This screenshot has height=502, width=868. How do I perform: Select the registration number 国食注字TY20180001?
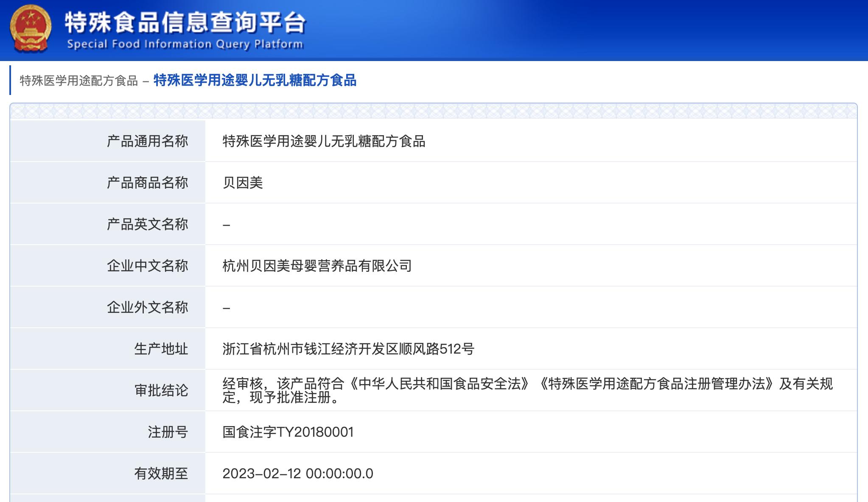tap(288, 432)
